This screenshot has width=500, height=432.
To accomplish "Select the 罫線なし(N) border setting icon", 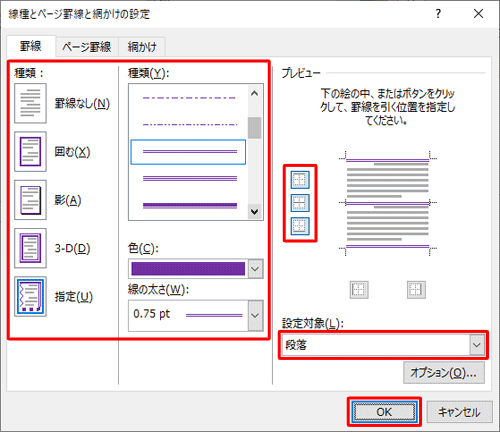I will point(30,103).
